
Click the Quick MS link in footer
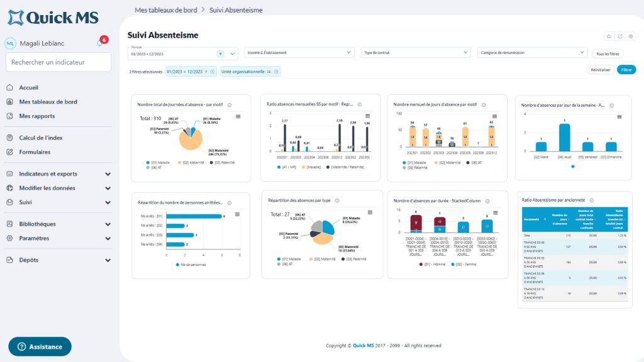pyautogui.click(x=364, y=346)
